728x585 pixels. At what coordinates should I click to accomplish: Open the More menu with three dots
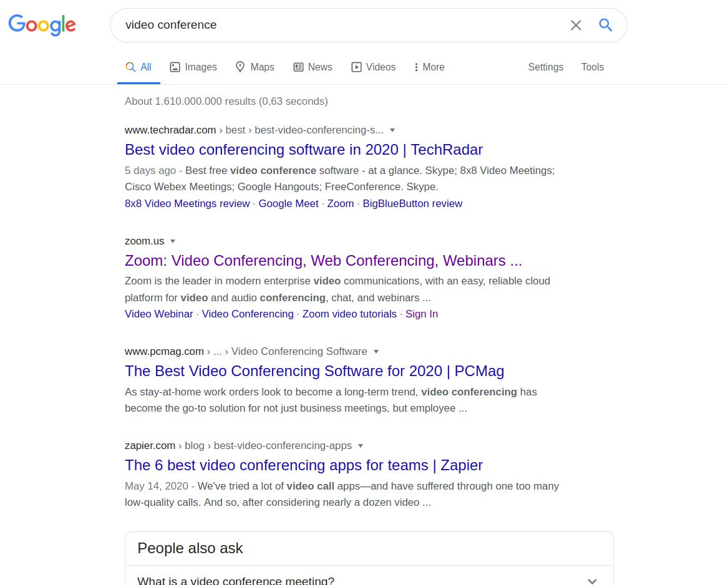click(x=429, y=67)
